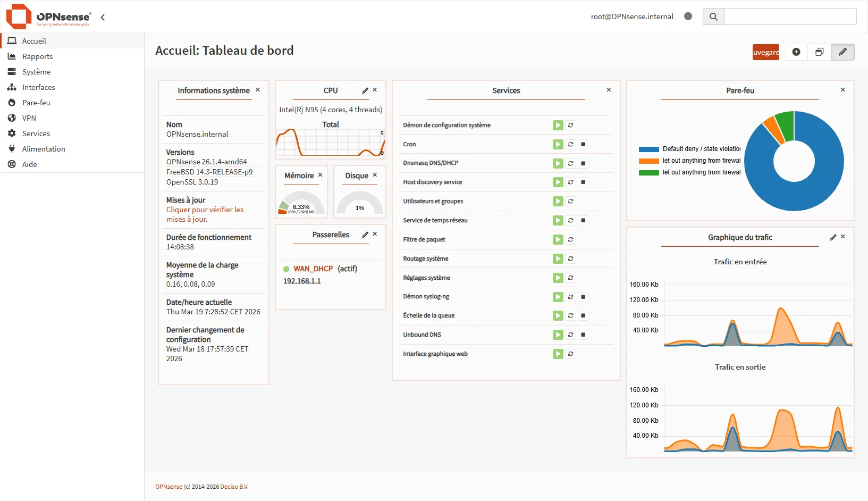Click the blue Default deny legend swatch
Viewport: 868px width, 501px height.
[x=648, y=149]
